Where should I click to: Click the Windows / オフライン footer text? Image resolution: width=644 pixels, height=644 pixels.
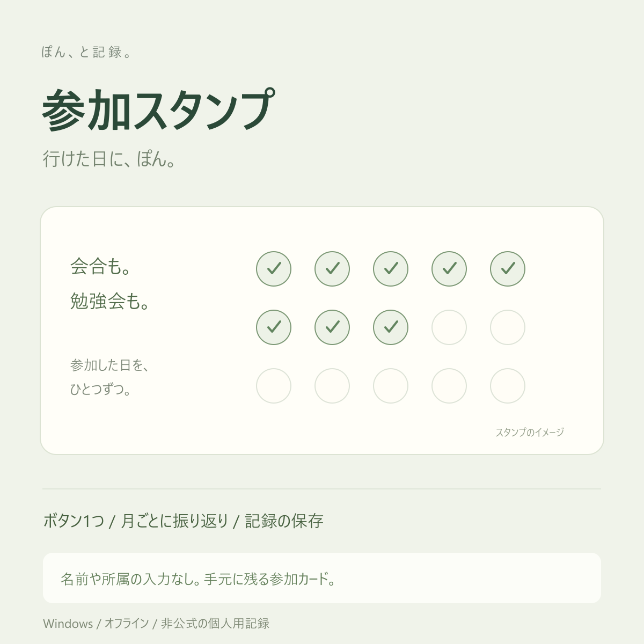click(156, 624)
